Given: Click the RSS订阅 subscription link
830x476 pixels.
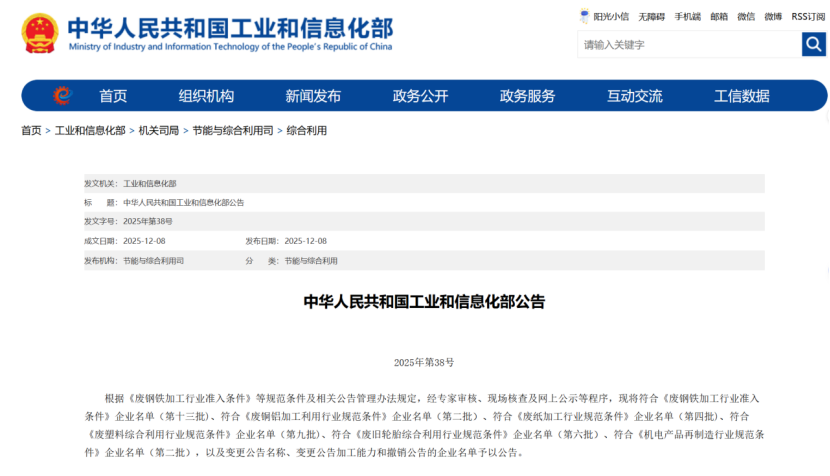Looking at the screenshot, I should pyautogui.click(x=808, y=17).
